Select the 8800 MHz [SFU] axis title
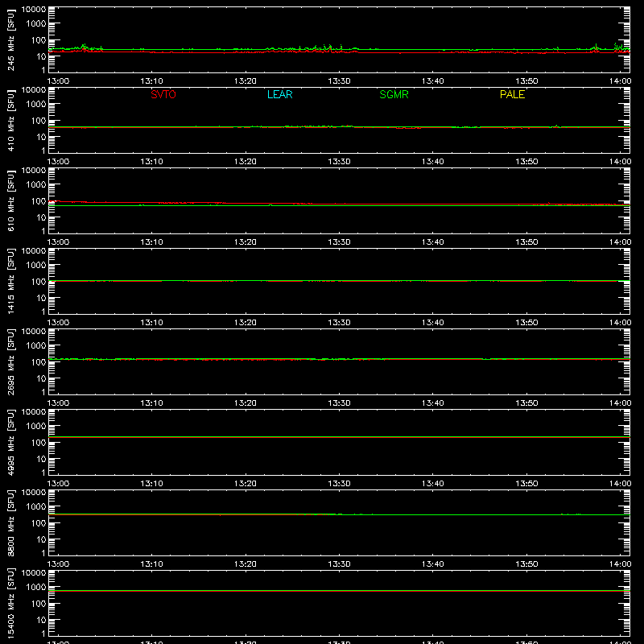The image size is (644, 644). click(10, 522)
